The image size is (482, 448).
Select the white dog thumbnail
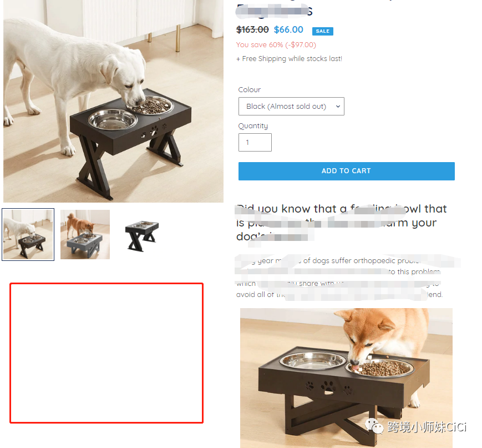(x=28, y=234)
